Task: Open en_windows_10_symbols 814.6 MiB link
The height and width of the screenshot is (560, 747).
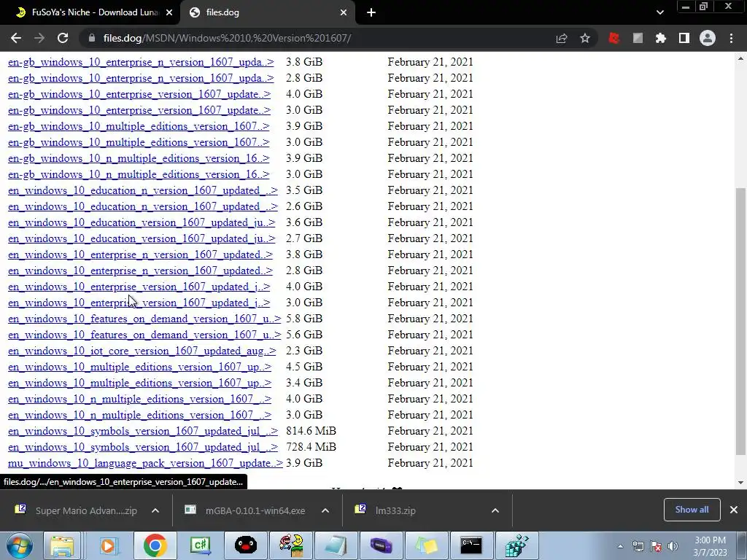Action: click(x=143, y=431)
